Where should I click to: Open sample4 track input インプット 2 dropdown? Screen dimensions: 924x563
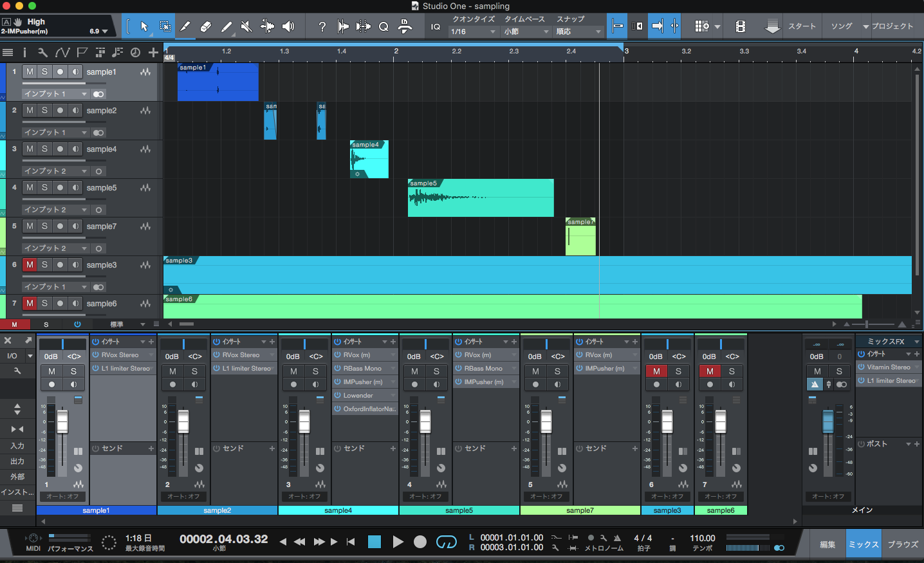(x=55, y=171)
